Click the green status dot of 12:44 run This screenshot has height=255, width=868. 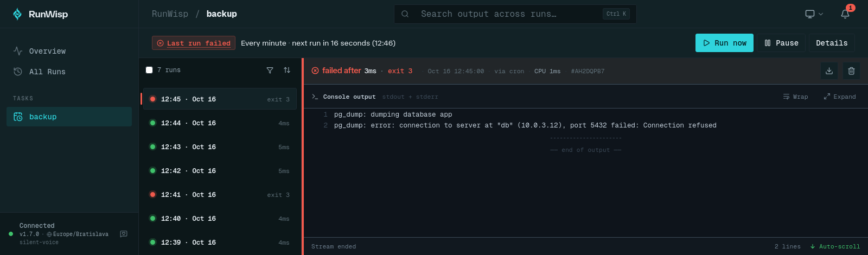tap(152, 123)
